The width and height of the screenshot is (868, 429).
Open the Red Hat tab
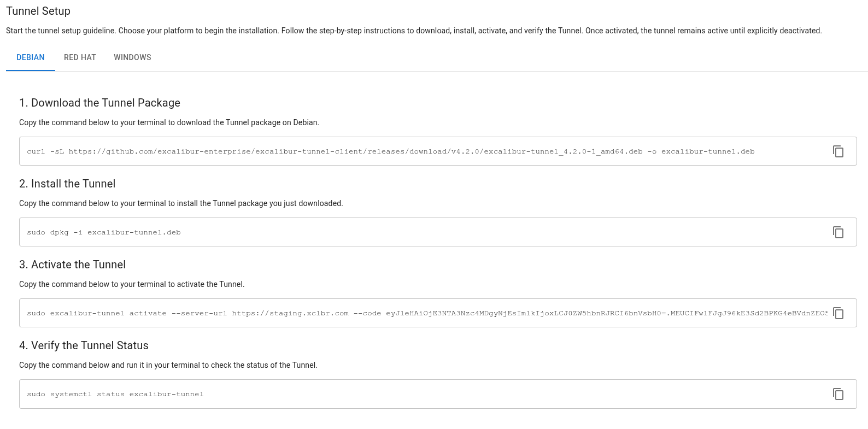pyautogui.click(x=80, y=57)
